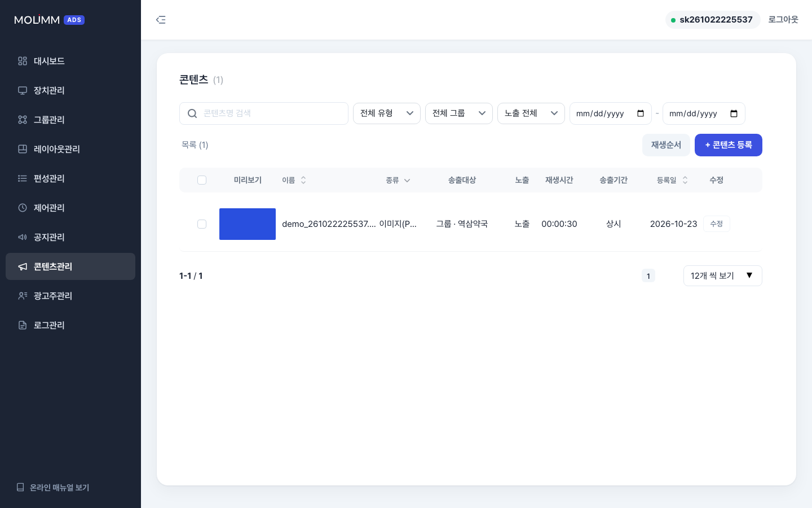
Task: Click the 그룹관리 nodes icon
Action: [23, 120]
